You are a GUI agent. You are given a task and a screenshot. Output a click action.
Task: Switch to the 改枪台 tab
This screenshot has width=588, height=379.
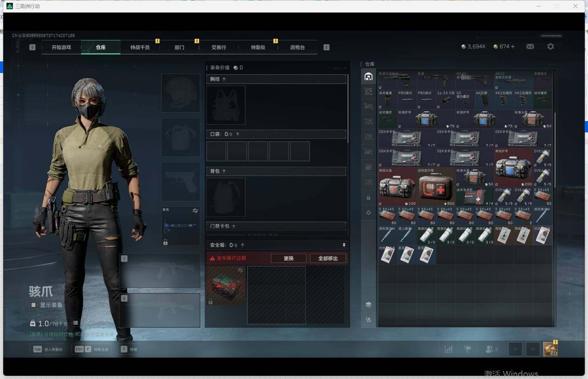(x=297, y=47)
